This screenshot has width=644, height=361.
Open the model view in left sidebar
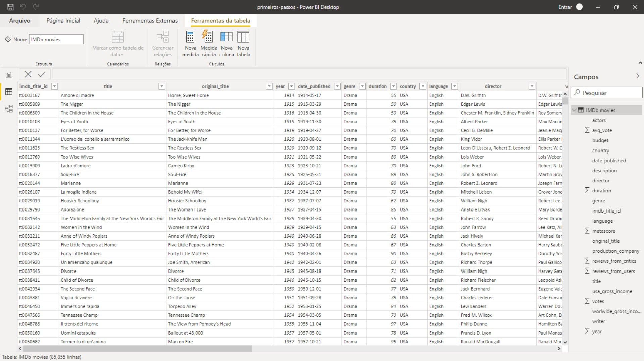pos(9,109)
